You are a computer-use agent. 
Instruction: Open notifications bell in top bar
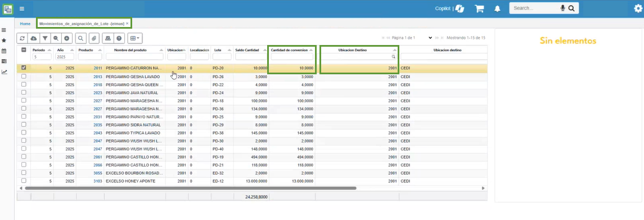tap(497, 8)
